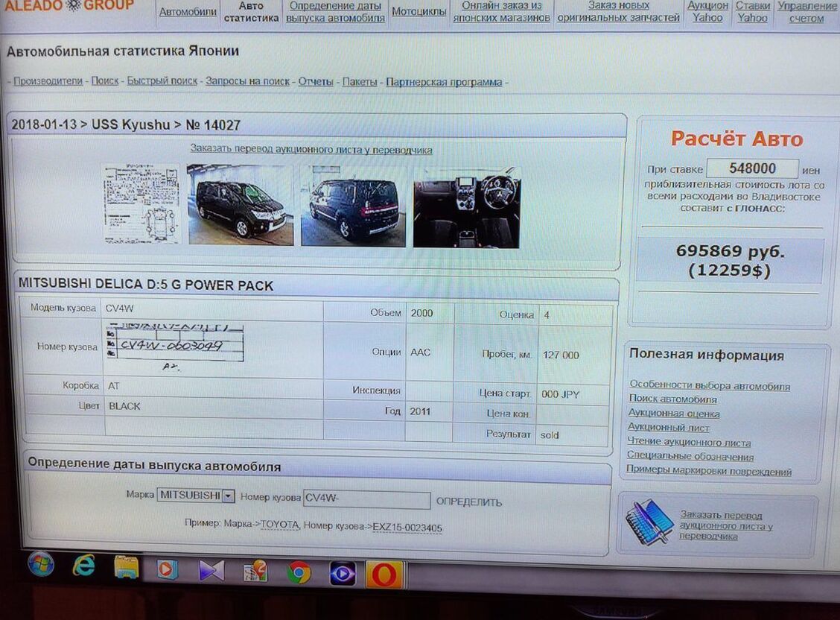Open Аукционная оценка link
The height and width of the screenshot is (620, 840).
tap(674, 413)
